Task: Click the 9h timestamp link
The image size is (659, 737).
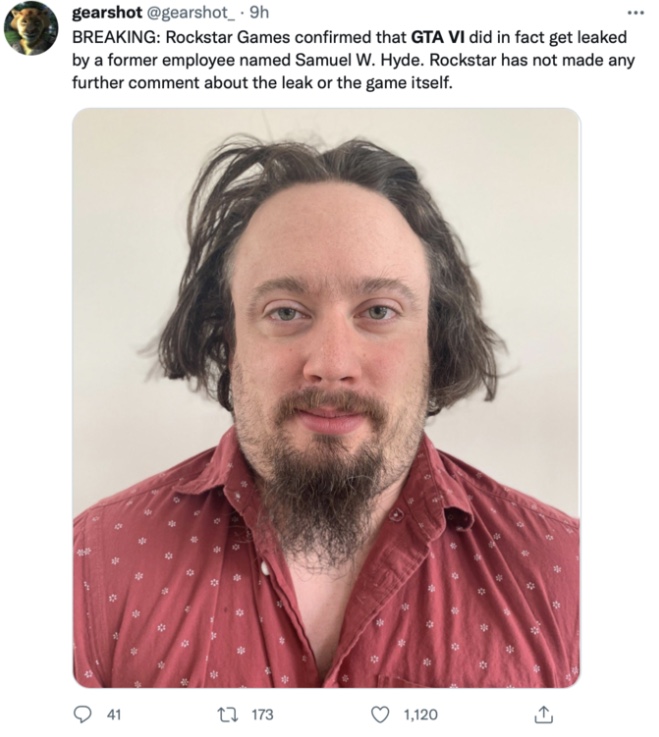Action: tap(259, 13)
